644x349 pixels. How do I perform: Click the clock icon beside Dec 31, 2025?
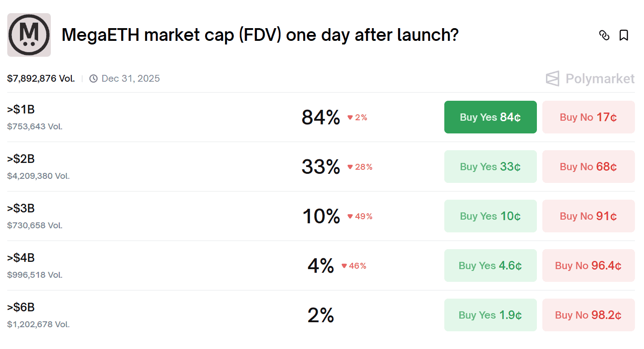click(x=93, y=79)
